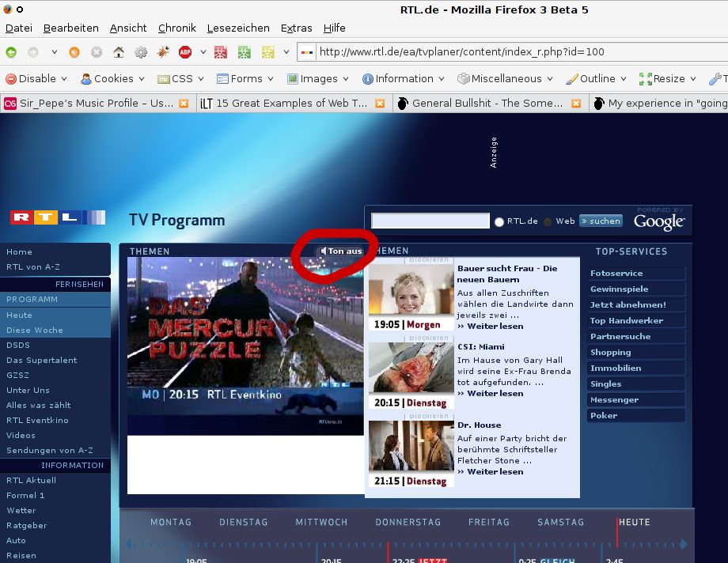Image resolution: width=728 pixels, height=563 pixels.
Task: Open the back/forward history dropdown arrow
Action: 55,52
